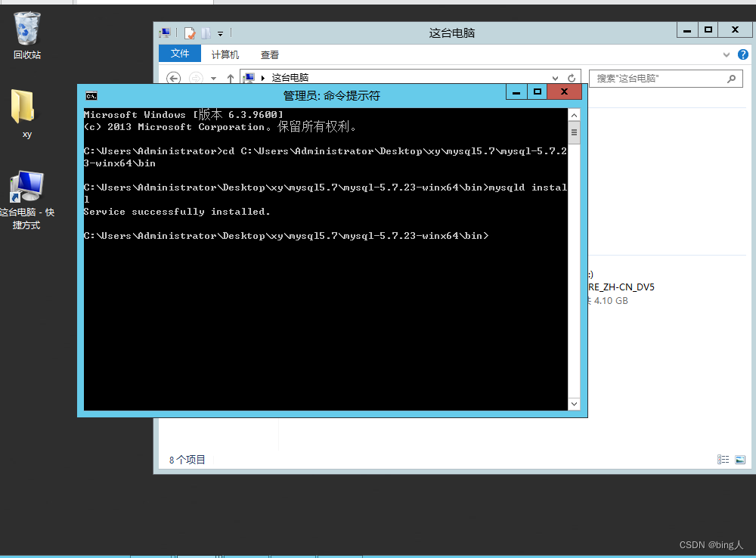Click the Command Prompt window system icon
This screenshot has height=558, width=756.
coord(91,96)
